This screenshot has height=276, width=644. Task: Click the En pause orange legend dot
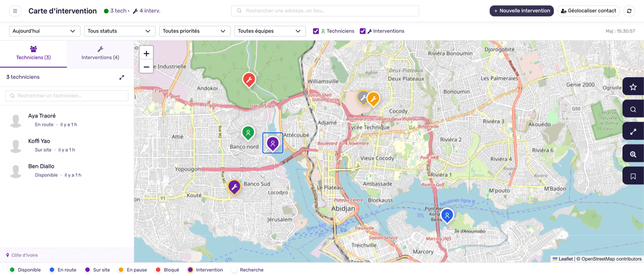[x=121, y=270]
